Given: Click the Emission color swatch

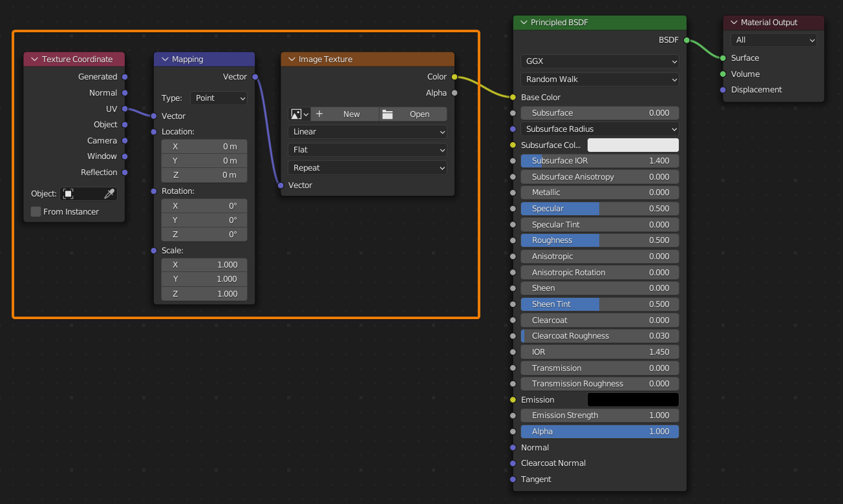Looking at the screenshot, I should coord(632,400).
